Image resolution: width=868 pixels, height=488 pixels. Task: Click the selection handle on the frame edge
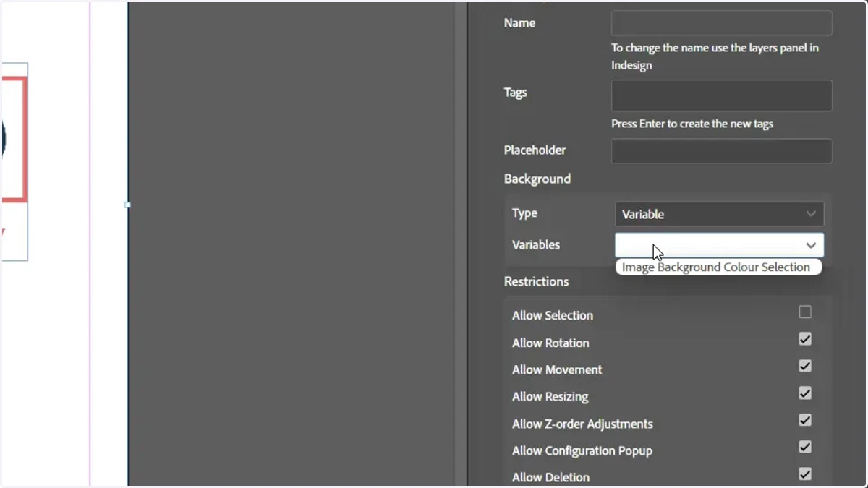(x=127, y=205)
